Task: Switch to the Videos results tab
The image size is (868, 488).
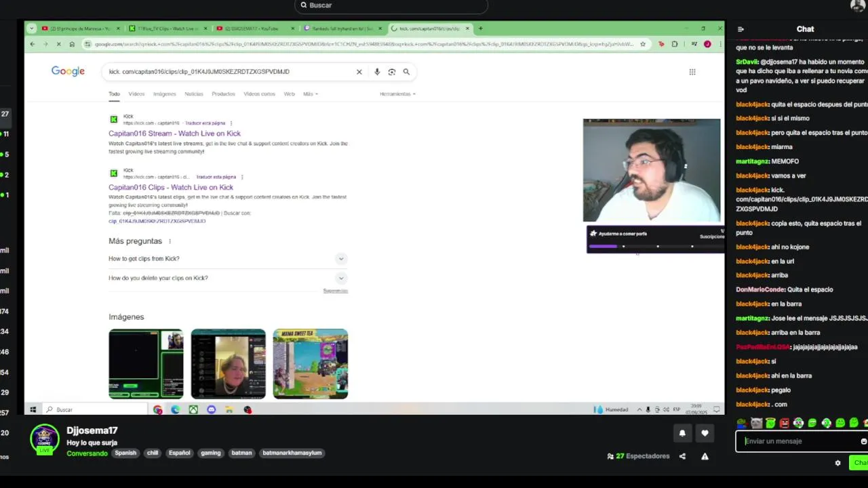Action: (x=136, y=94)
